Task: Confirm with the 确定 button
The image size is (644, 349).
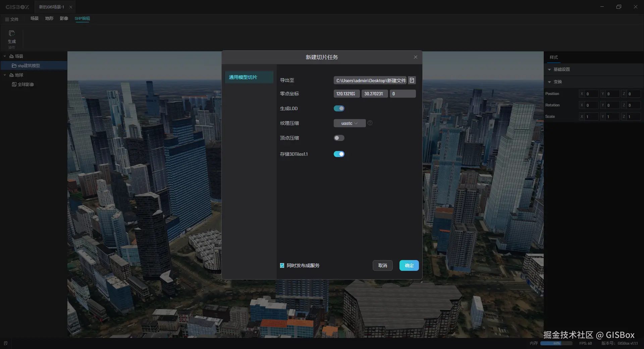Action: [409, 265]
